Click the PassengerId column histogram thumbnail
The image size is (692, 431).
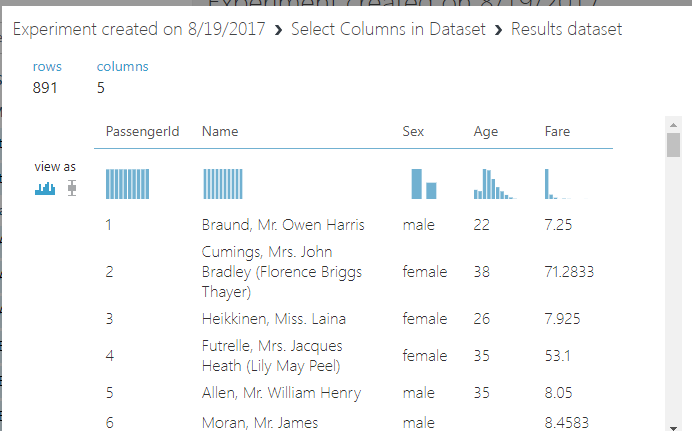127,184
